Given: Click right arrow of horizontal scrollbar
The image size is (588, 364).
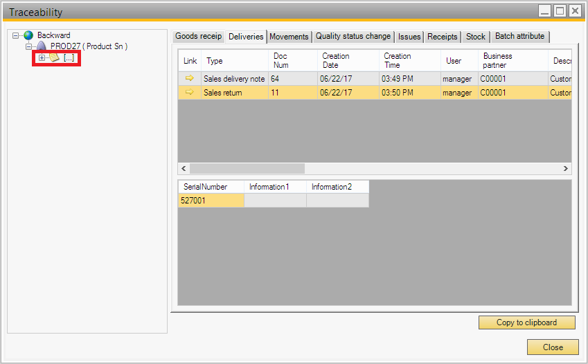Looking at the screenshot, I should 566,168.
